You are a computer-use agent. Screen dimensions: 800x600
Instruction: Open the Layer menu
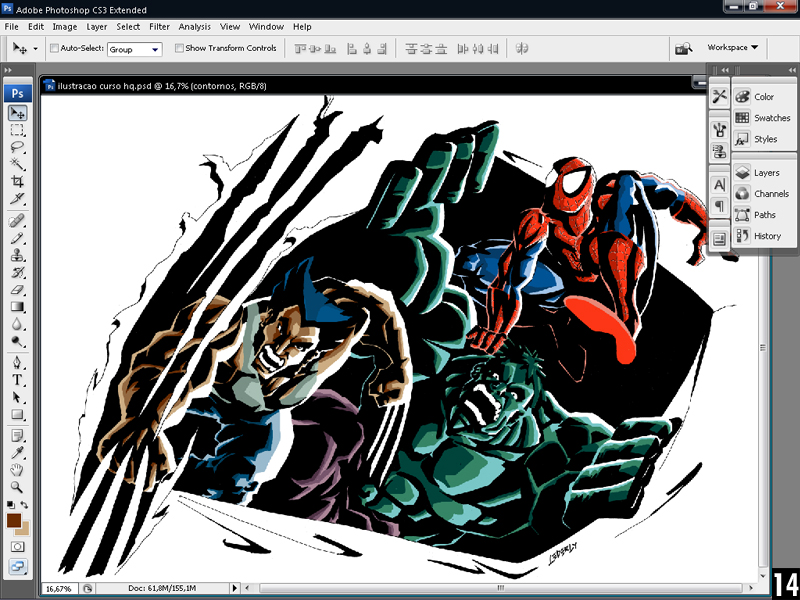pos(97,26)
